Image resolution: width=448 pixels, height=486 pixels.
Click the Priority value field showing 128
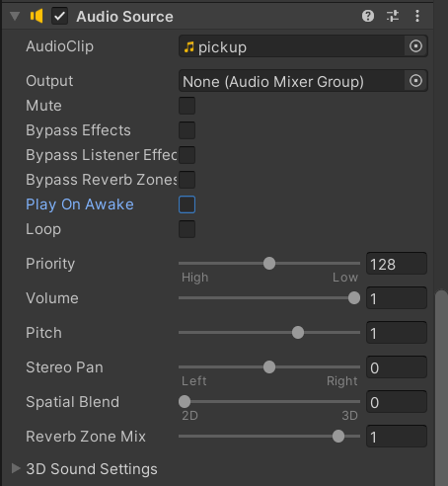click(x=397, y=264)
